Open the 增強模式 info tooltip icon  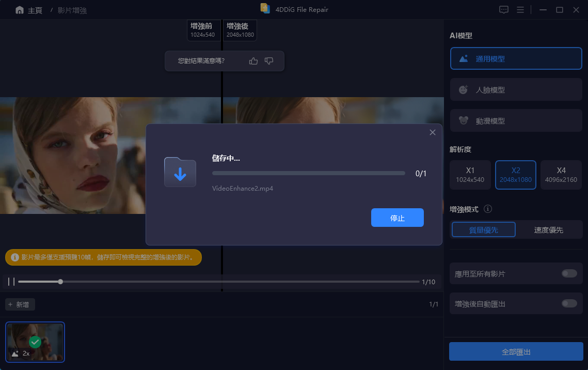point(488,209)
